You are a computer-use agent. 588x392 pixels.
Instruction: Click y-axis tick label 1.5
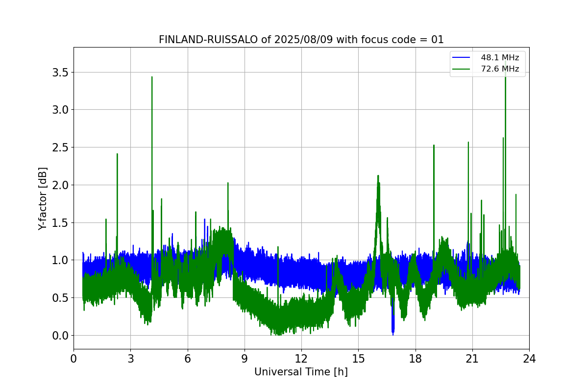[x=60, y=222]
